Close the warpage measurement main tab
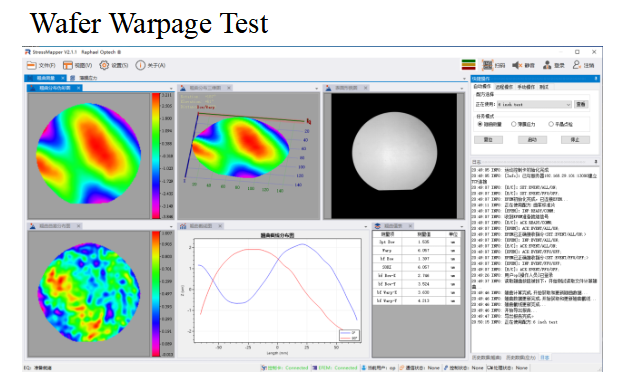Screen dimensions: 621x385 point(63,78)
